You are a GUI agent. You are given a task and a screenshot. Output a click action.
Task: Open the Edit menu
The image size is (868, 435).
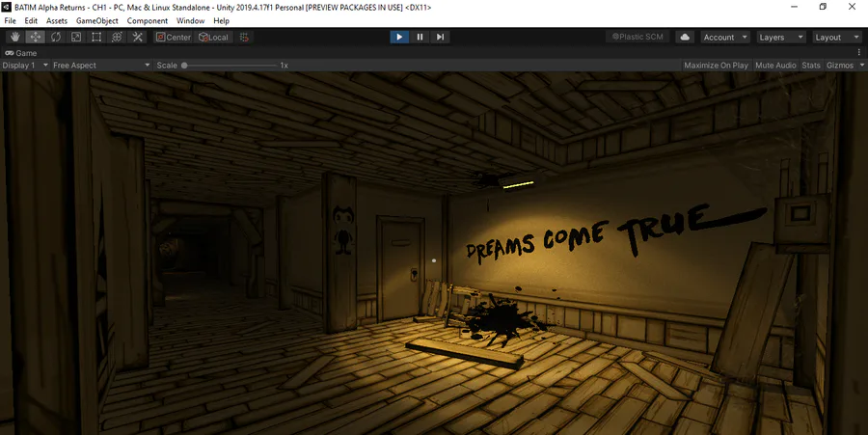click(x=31, y=21)
